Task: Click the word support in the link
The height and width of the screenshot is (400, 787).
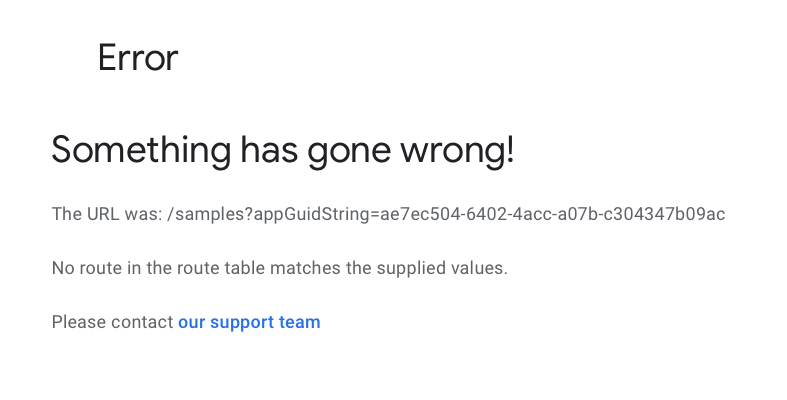Action: [242, 323]
